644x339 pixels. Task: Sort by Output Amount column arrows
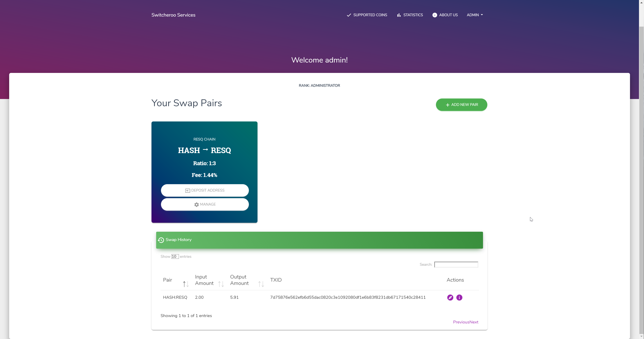coord(261,284)
